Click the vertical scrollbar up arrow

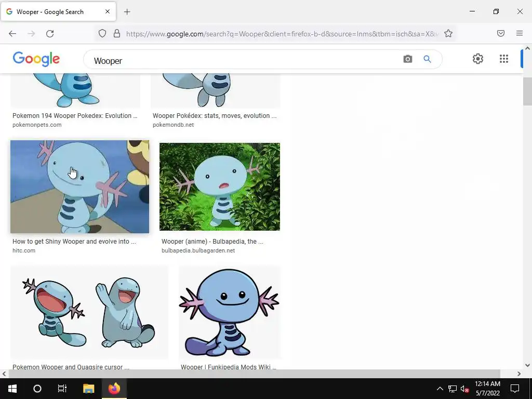pyautogui.click(x=528, y=48)
